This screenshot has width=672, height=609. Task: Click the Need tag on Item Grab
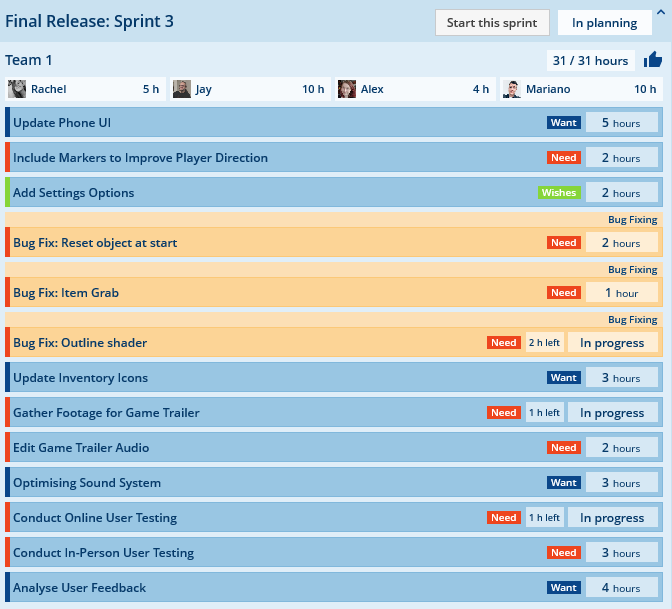click(564, 293)
